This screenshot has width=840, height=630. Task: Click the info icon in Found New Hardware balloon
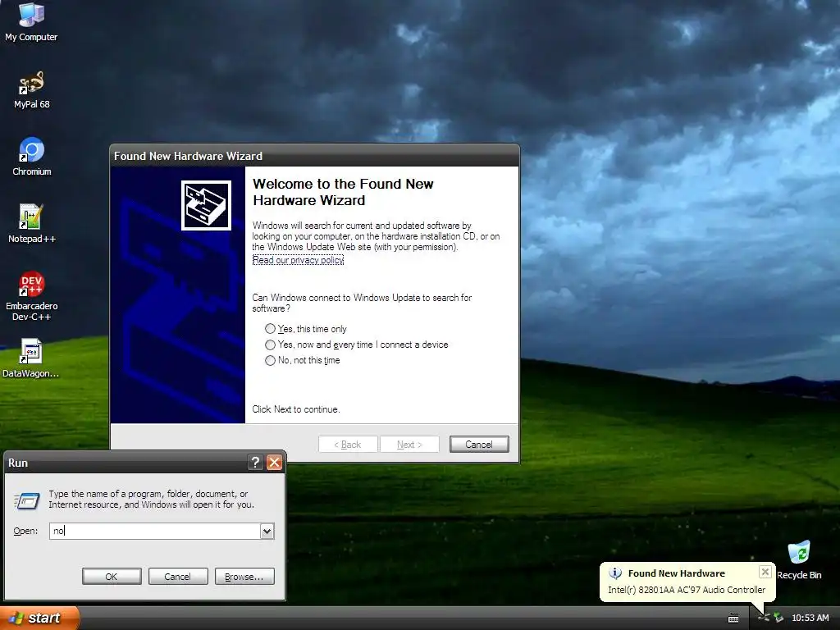pyautogui.click(x=615, y=573)
